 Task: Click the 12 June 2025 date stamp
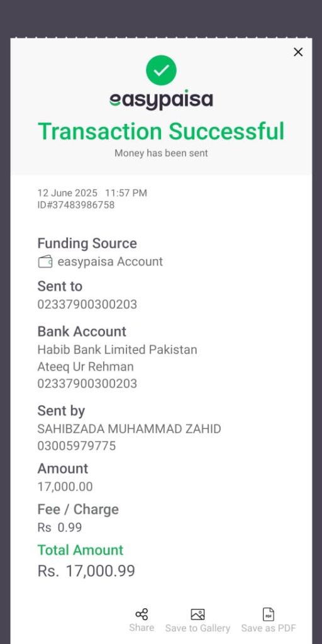67,193
